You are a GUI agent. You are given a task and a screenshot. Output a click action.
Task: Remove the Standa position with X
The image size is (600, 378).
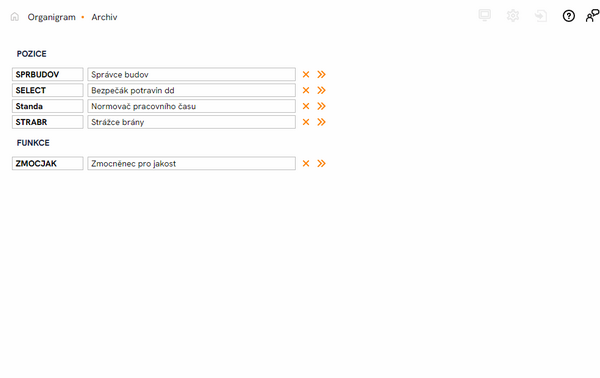tap(306, 106)
